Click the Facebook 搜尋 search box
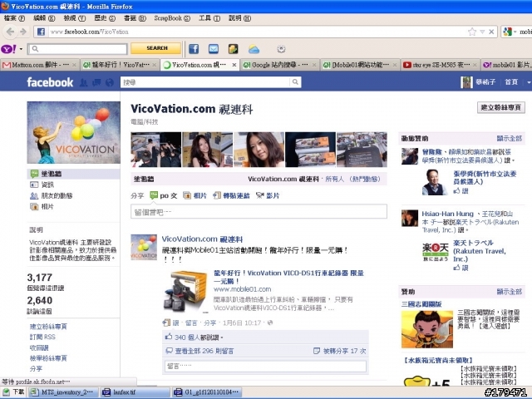 (x=205, y=82)
